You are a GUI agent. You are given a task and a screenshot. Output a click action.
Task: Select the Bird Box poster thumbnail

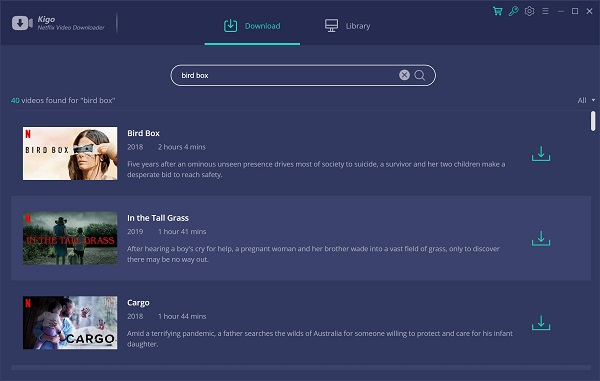[70, 153]
